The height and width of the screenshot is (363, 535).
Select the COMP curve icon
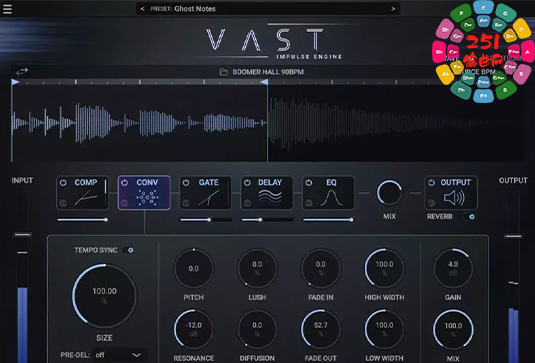pyautogui.click(x=87, y=198)
